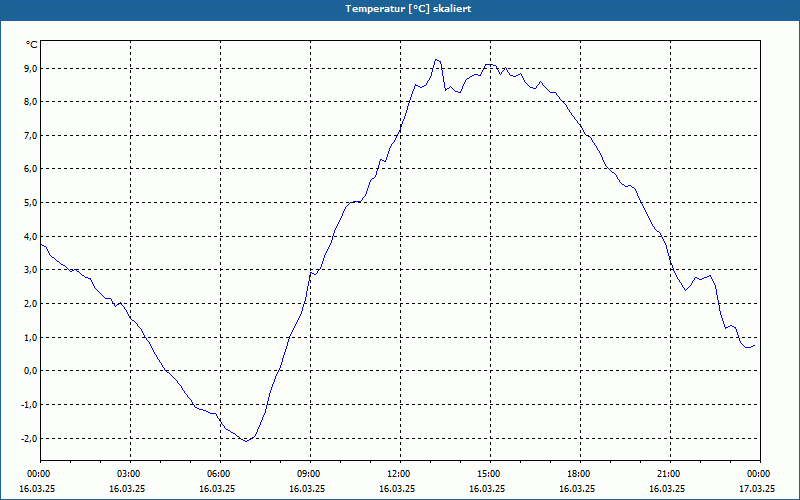Image resolution: width=800 pixels, height=500 pixels.
Task: Select the '7,0' y-axis value
Action: 30,136
